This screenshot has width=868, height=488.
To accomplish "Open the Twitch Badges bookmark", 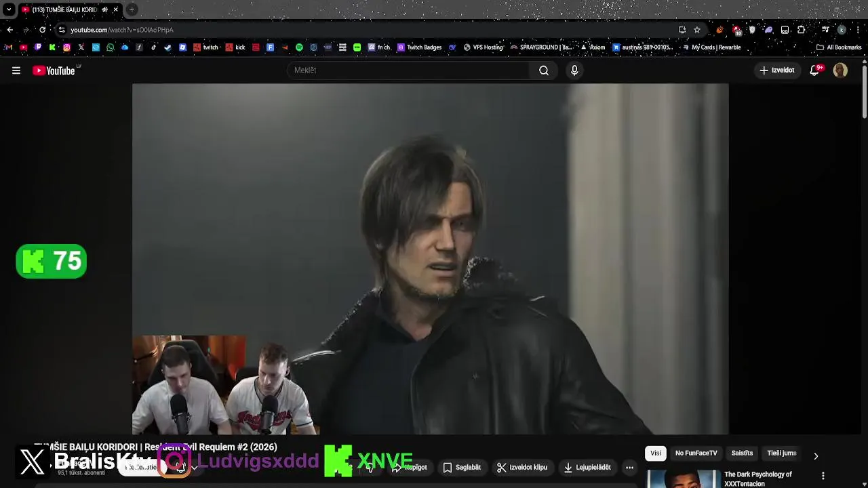I will [x=419, y=47].
